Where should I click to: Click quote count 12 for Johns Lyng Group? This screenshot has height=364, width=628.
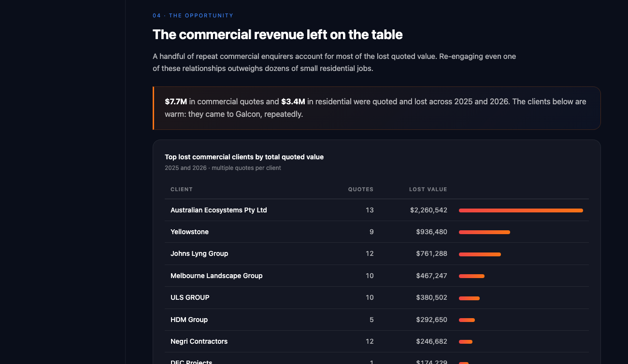coord(370,253)
